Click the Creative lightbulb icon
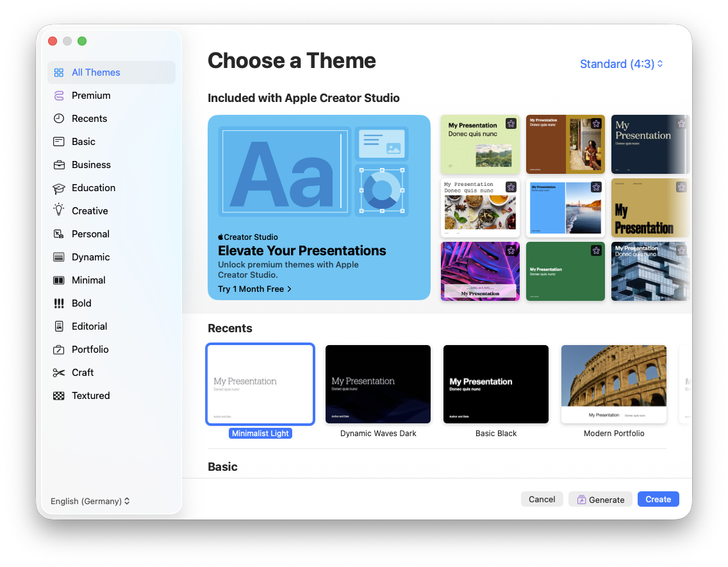The width and height of the screenshot is (728, 567). tap(58, 210)
